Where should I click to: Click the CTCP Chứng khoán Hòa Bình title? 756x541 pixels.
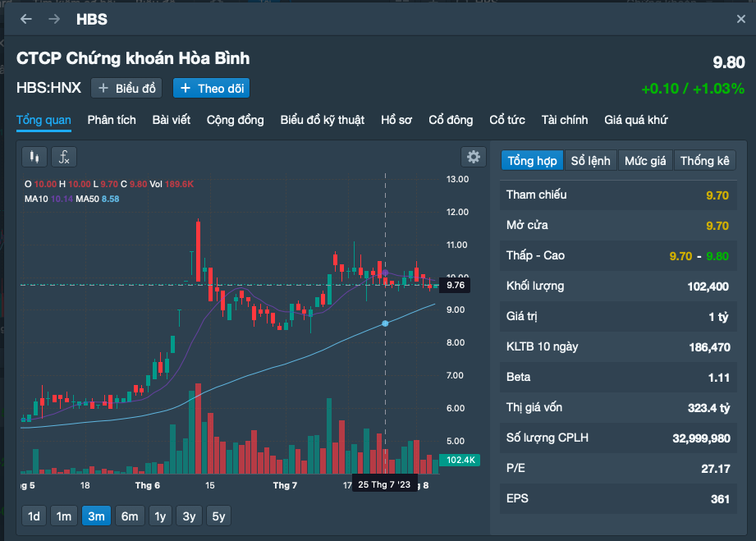[133, 58]
